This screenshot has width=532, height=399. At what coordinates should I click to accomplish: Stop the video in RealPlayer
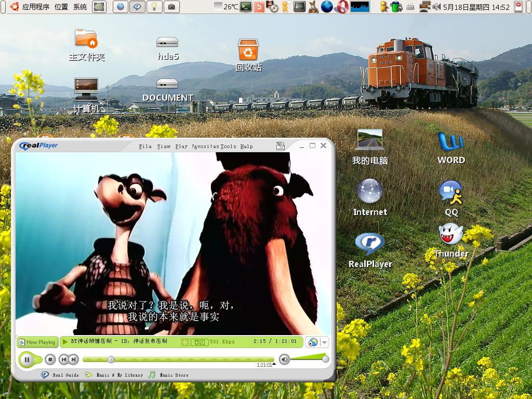[x=50, y=360]
